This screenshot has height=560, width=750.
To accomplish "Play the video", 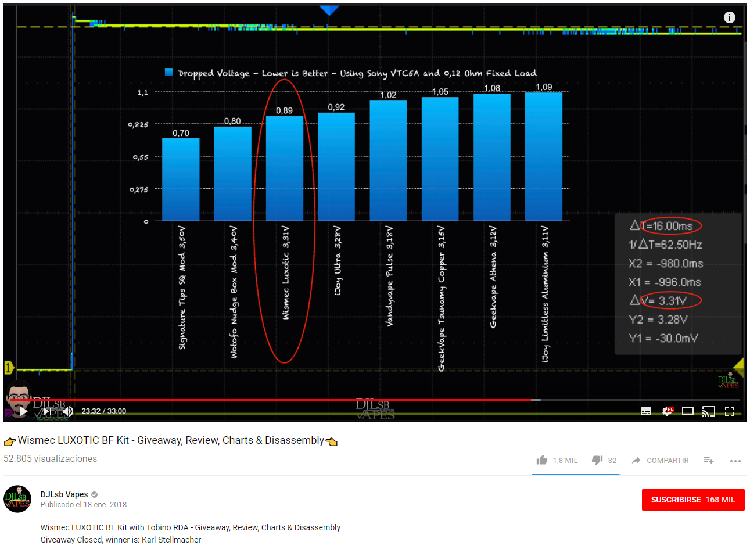I will click(x=23, y=411).
